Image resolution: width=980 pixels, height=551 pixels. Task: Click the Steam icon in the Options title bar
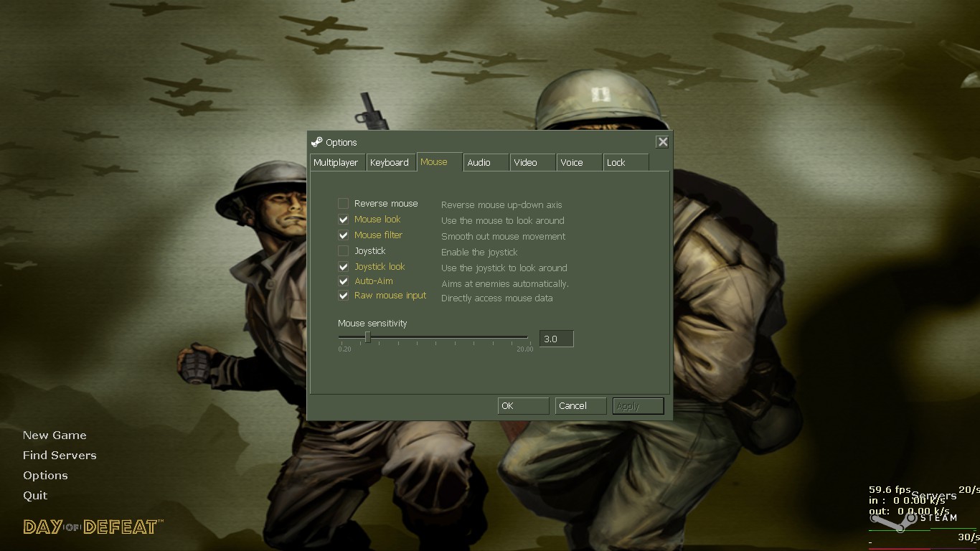pyautogui.click(x=316, y=142)
